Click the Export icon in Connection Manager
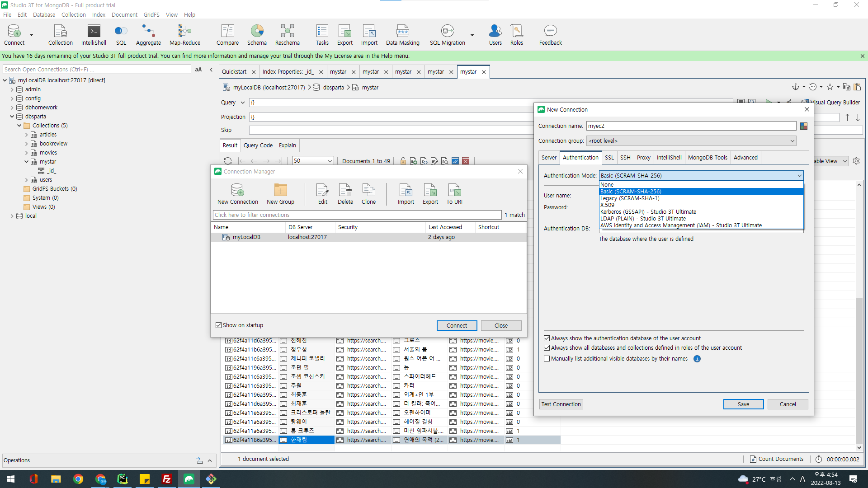The height and width of the screenshot is (488, 868). tap(430, 194)
